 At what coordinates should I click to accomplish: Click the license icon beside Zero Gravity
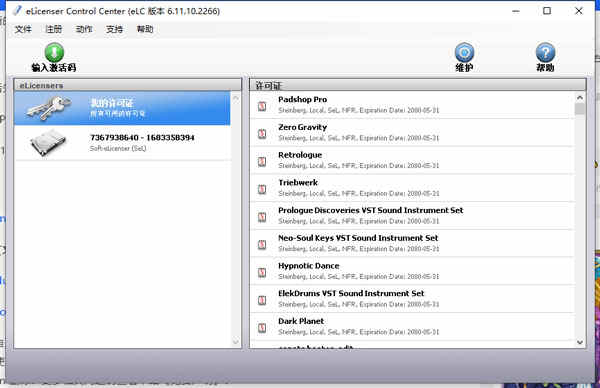pyautogui.click(x=262, y=134)
